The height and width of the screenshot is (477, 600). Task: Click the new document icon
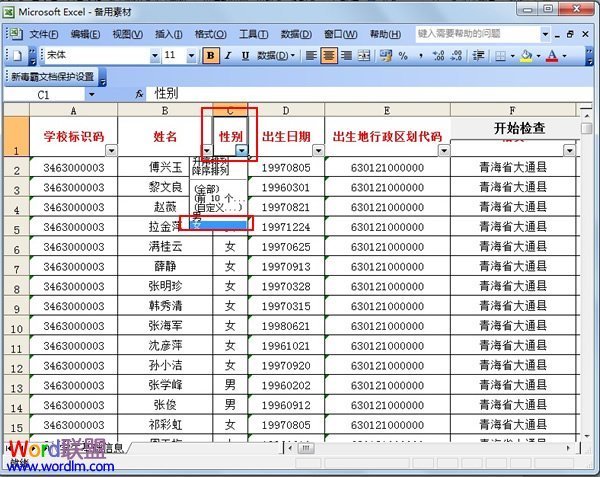(x=13, y=56)
